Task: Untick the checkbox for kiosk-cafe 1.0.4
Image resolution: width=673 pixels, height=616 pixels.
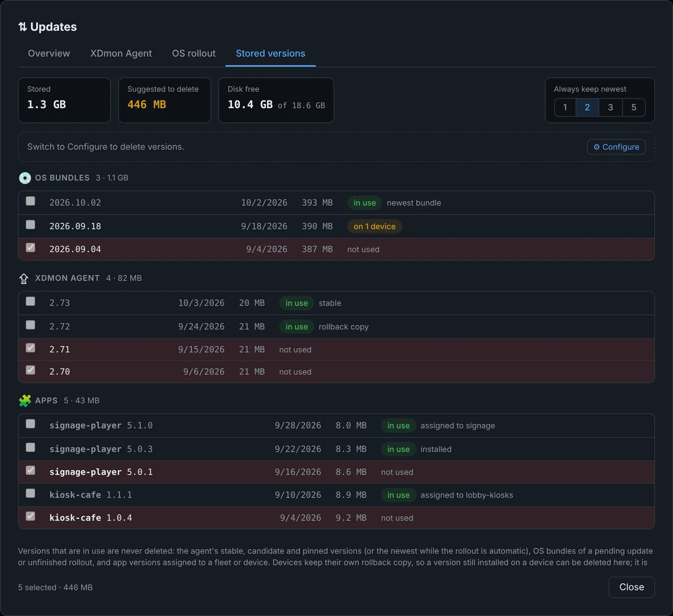Action: 30,516
